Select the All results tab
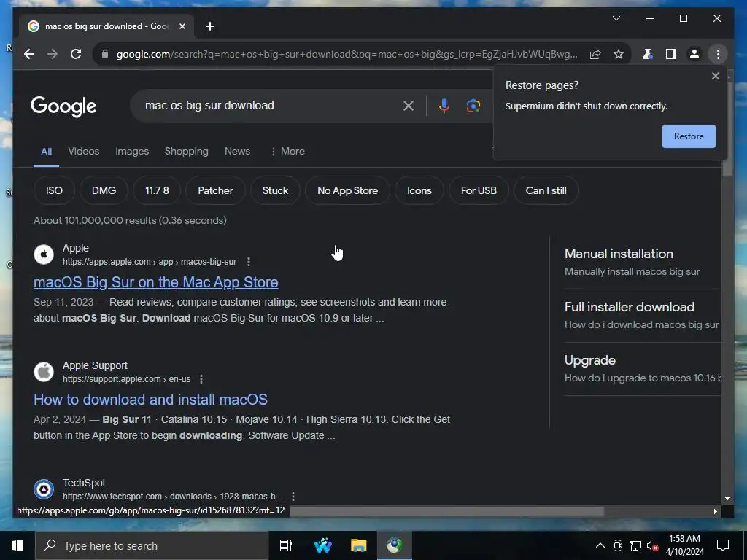This screenshot has height=560, width=747. [x=46, y=152]
